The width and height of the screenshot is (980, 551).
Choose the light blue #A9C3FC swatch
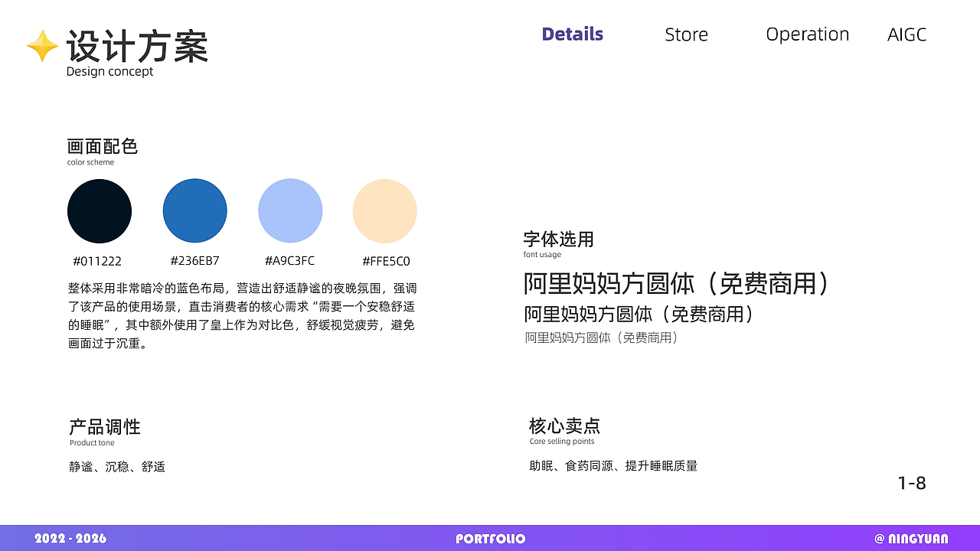tap(290, 211)
